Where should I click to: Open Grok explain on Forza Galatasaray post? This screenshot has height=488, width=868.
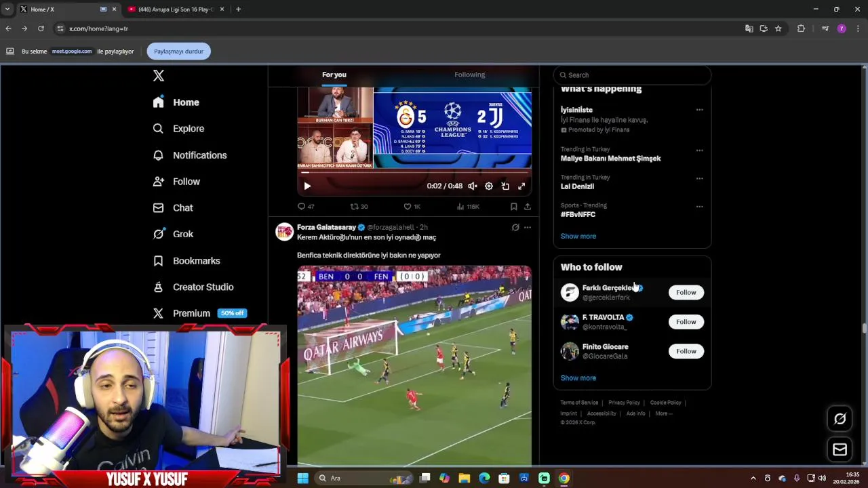[x=515, y=228]
